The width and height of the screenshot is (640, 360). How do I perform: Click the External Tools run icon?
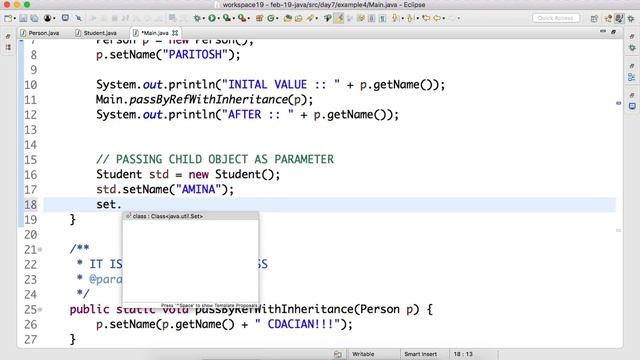(x=242, y=18)
